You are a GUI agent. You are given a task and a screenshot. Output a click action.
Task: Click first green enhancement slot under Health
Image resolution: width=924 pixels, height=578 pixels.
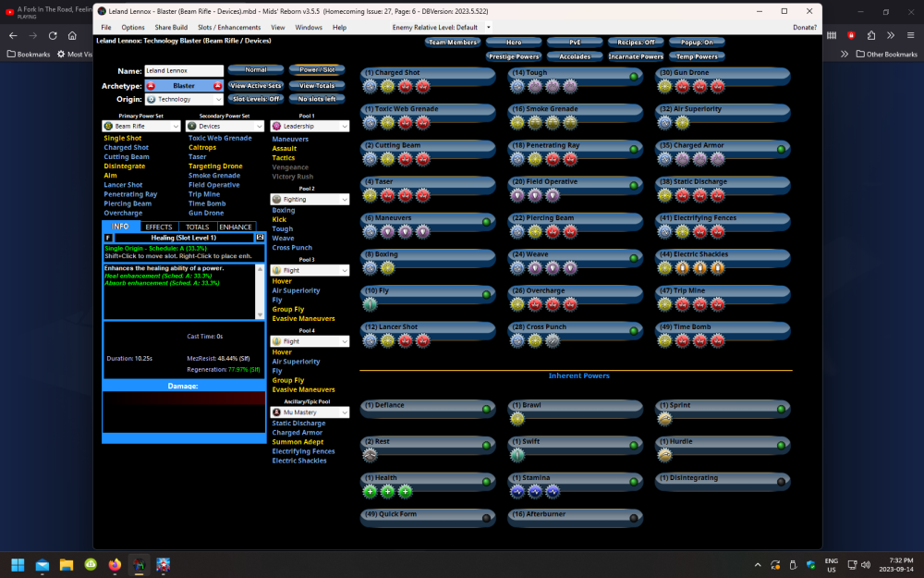(371, 491)
